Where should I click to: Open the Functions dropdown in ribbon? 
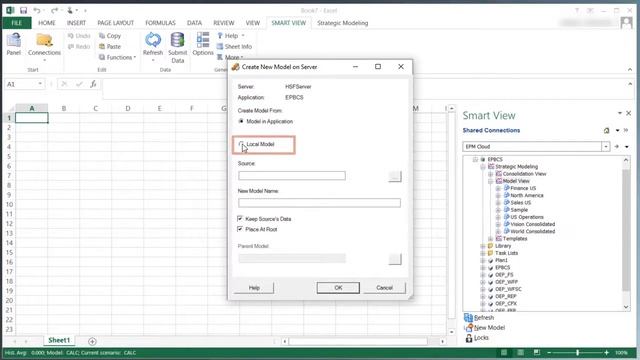pos(118,58)
